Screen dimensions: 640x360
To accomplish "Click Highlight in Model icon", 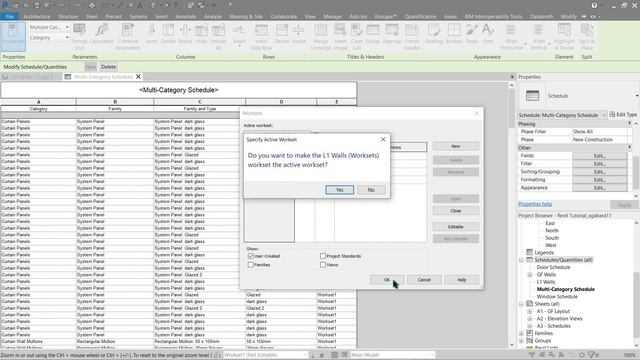I will (564, 36).
